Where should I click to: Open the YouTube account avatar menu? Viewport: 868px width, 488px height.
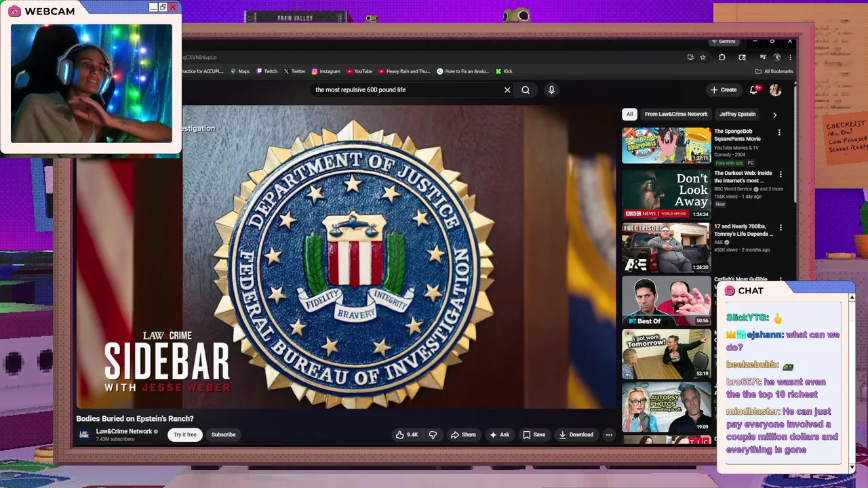pos(775,89)
